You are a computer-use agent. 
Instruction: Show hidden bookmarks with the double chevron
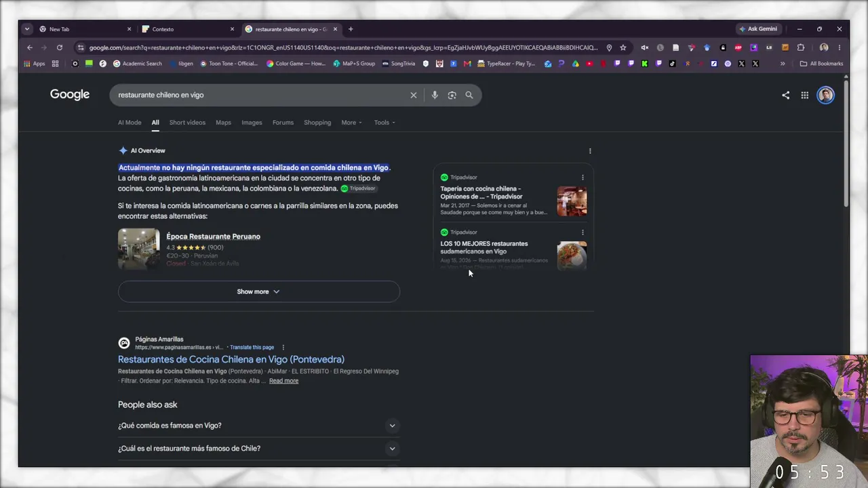click(783, 64)
